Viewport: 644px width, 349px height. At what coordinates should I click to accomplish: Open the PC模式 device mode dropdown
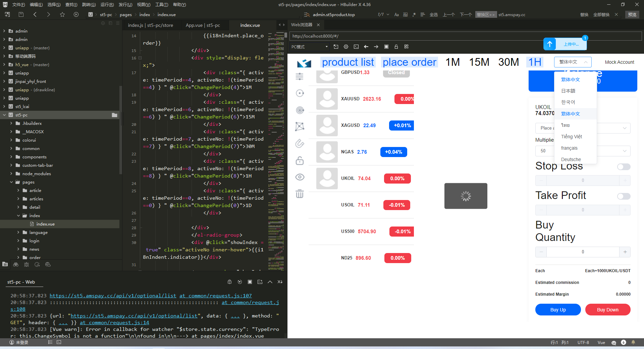[x=309, y=47]
